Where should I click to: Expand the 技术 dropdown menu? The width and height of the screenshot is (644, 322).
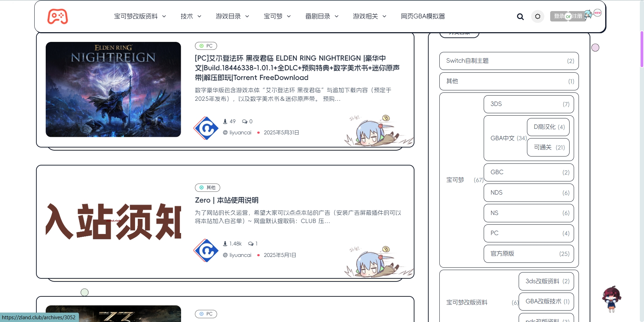click(191, 16)
